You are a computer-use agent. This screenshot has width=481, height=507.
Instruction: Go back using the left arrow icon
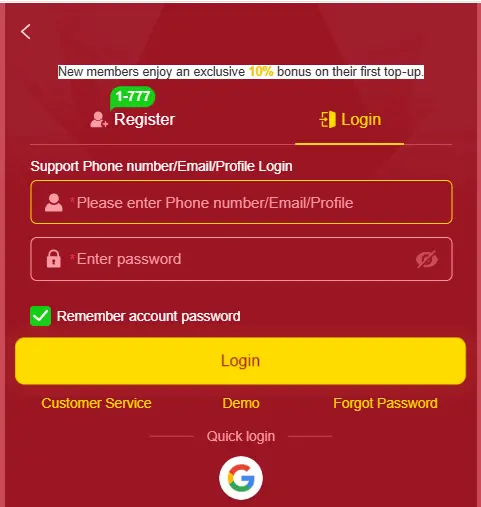(x=26, y=32)
